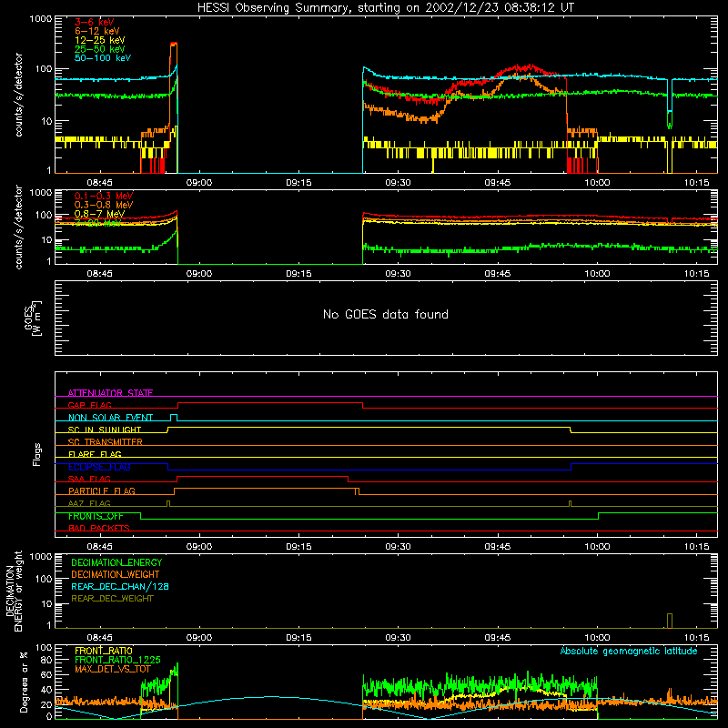
Task: Click the GOES W m-2 axis label
Action: click(x=33, y=318)
